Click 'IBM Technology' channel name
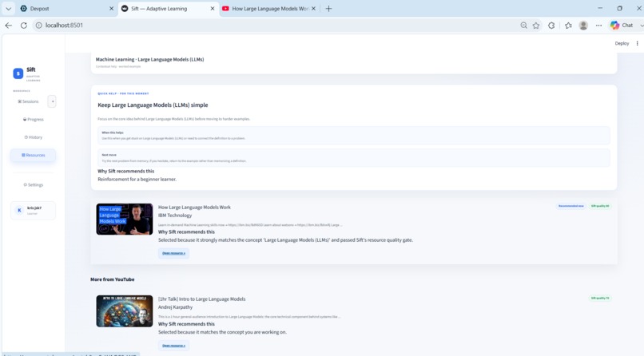 point(175,216)
